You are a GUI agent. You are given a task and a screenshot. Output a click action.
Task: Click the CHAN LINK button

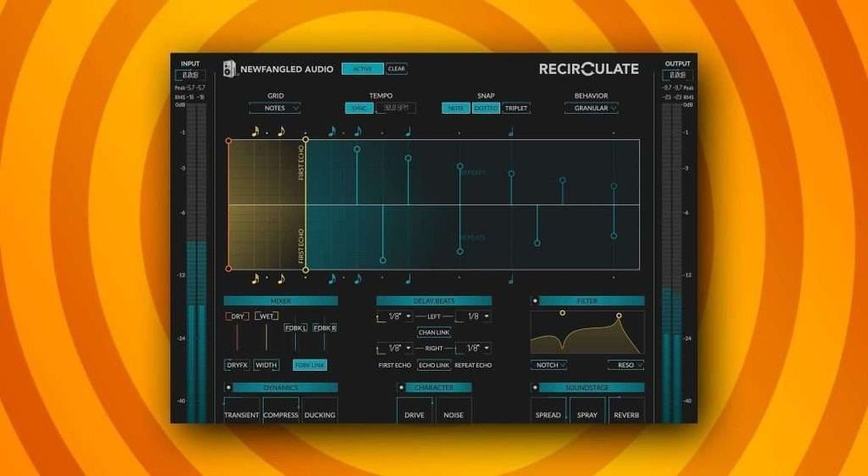434,333
